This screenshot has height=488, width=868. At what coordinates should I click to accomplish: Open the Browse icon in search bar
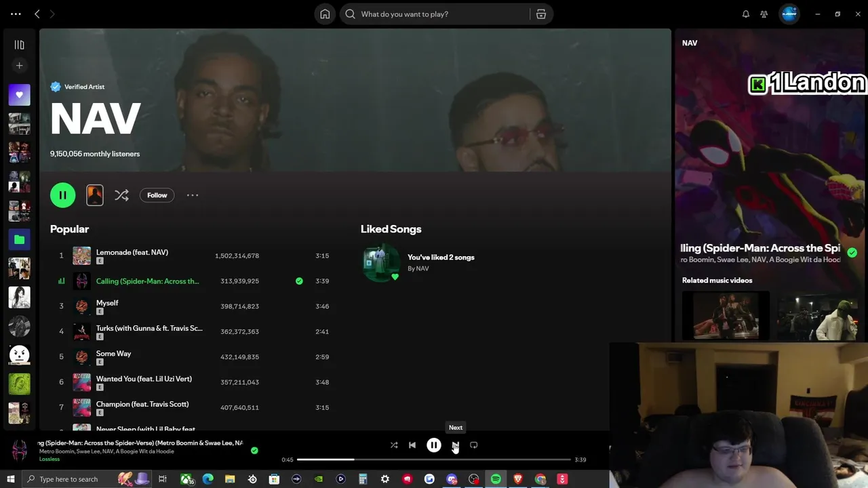point(540,14)
